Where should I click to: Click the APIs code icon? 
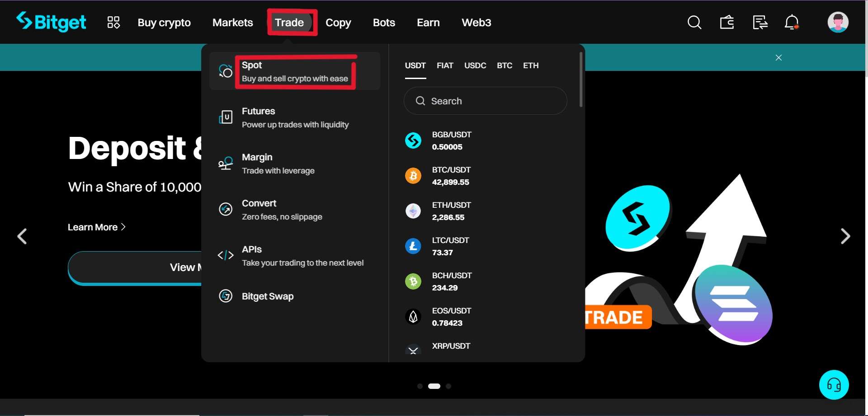click(226, 255)
